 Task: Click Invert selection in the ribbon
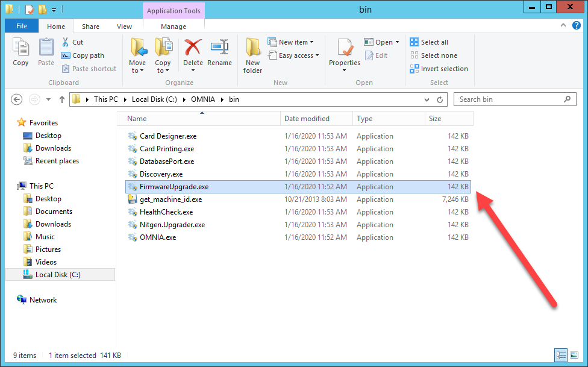(x=439, y=69)
